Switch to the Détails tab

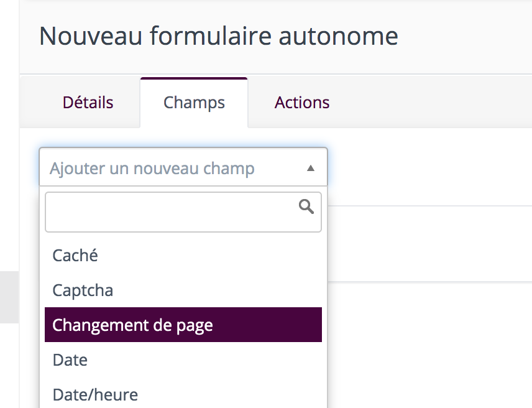88,103
